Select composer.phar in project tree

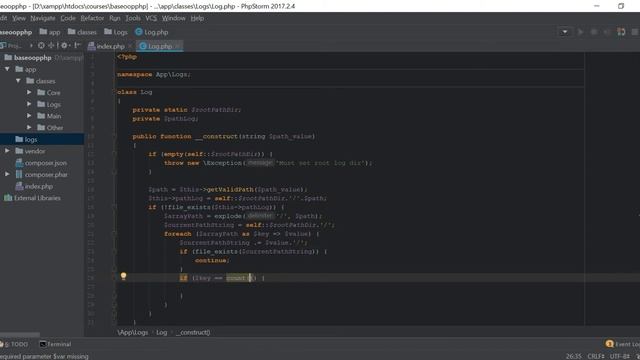click(41, 175)
